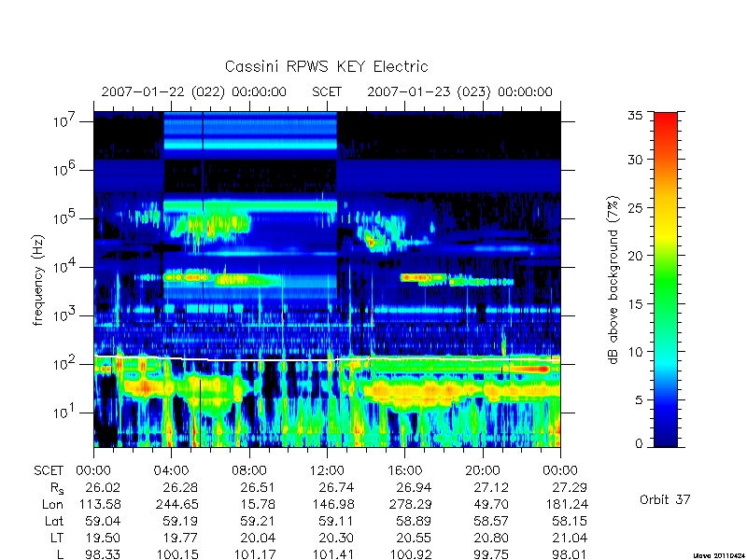Click the L value "100.15"

click(176, 554)
